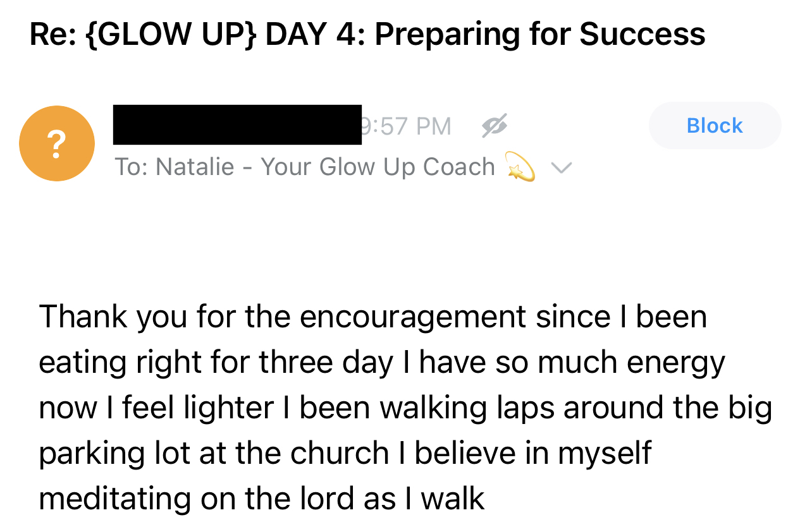The image size is (812, 527).
Task: Click the "Re:" prefix of the subject
Action: 51,33
